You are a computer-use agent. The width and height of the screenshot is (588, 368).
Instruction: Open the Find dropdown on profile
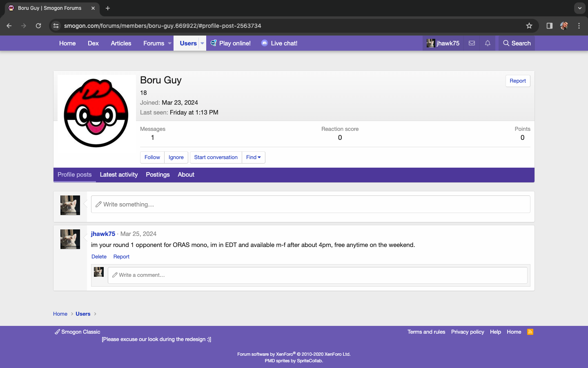click(253, 157)
